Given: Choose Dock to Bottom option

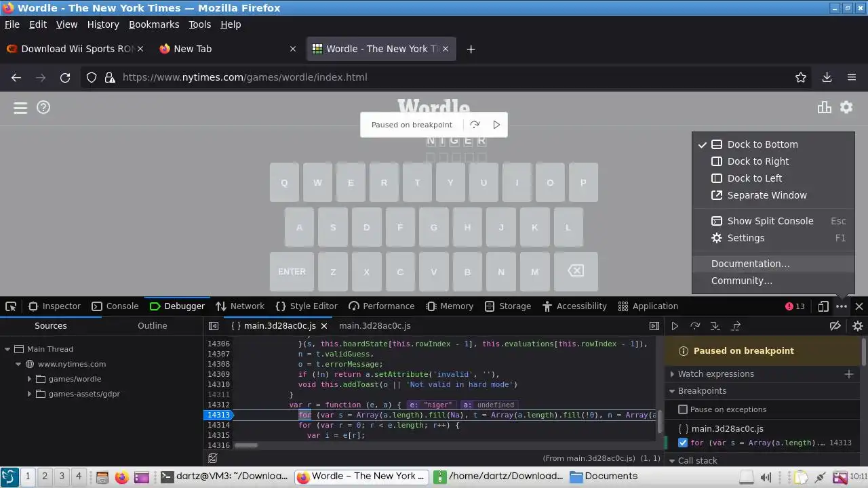Looking at the screenshot, I should pos(773,144).
